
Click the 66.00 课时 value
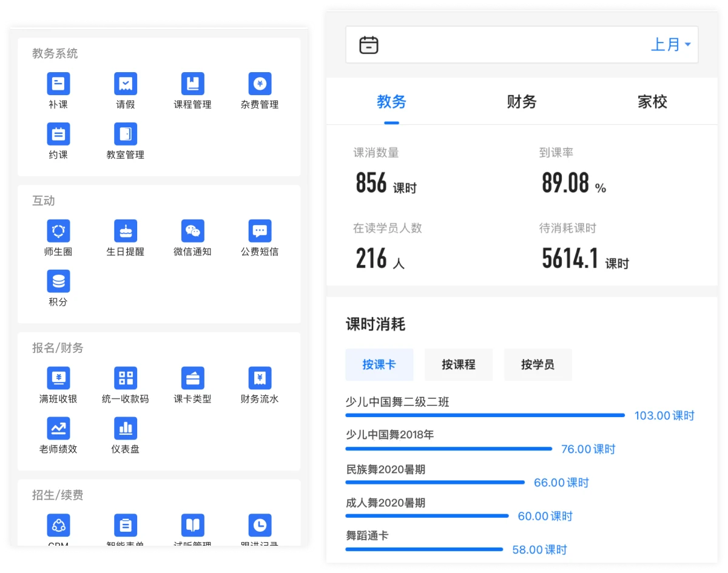pyautogui.click(x=561, y=483)
